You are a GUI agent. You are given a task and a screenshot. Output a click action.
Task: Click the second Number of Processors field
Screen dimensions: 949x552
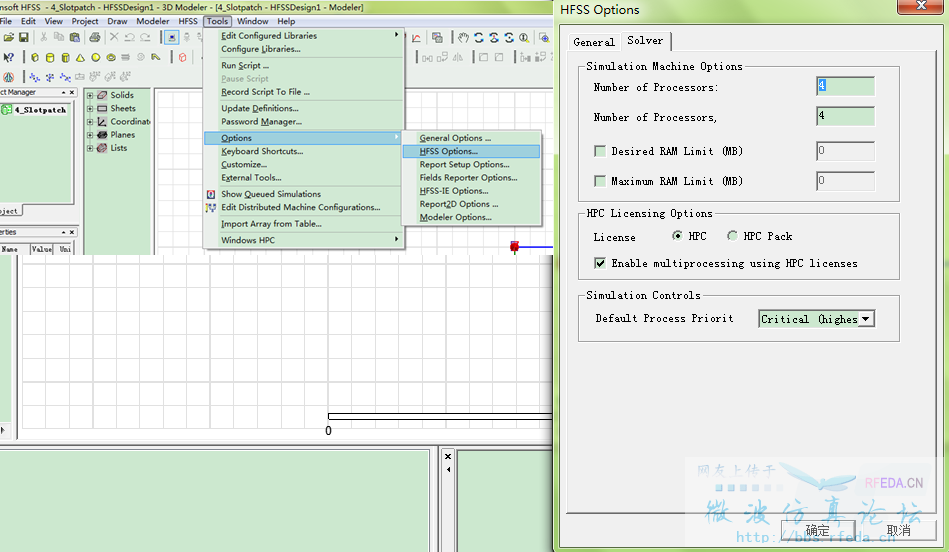pyautogui.click(x=845, y=116)
